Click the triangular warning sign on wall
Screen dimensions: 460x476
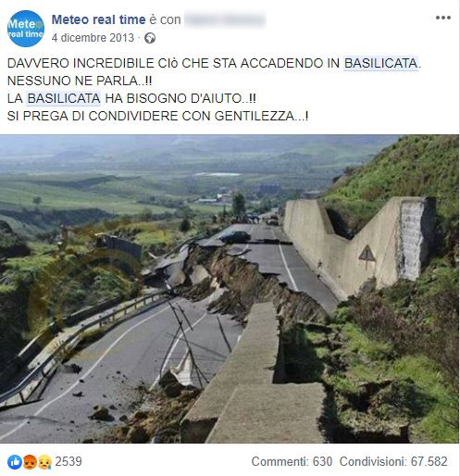coord(367,254)
